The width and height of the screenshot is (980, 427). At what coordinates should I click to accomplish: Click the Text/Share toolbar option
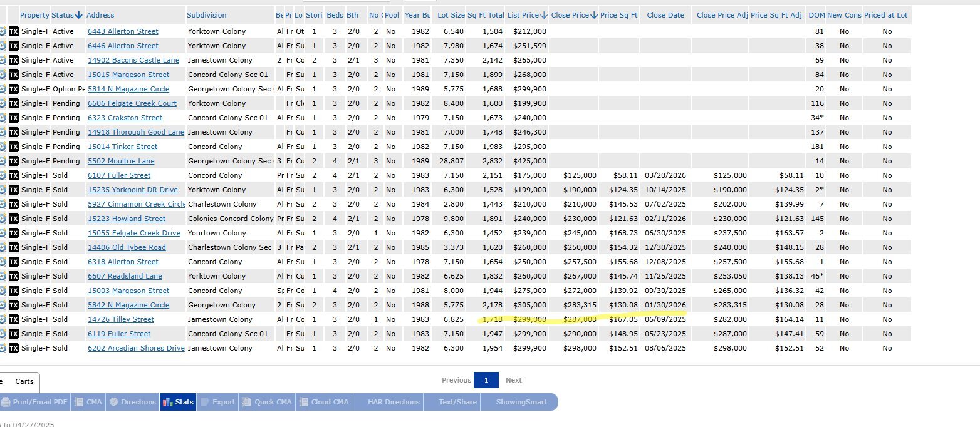[x=457, y=402]
